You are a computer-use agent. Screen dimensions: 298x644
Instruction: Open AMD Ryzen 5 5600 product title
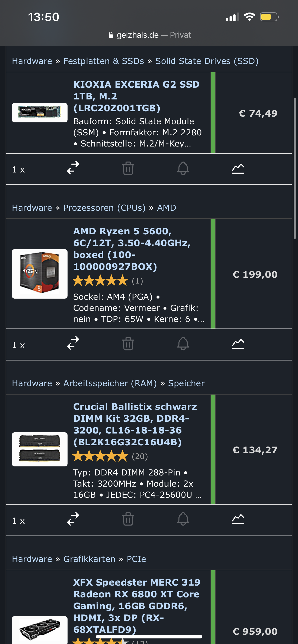coord(132,249)
